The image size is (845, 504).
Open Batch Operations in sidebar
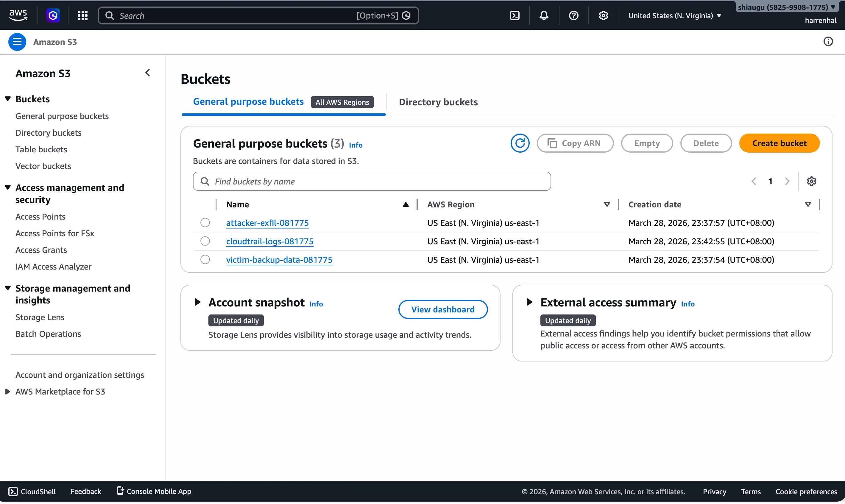[x=48, y=334]
